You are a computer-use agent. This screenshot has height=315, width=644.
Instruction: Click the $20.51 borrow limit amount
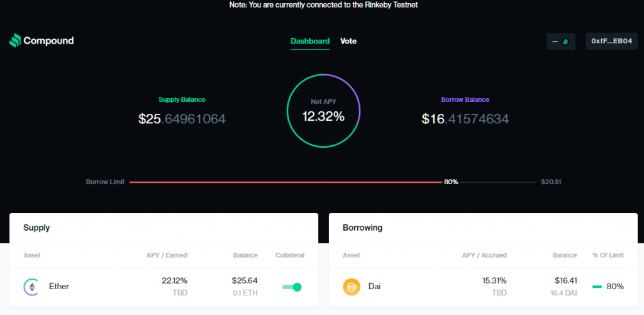tap(551, 182)
